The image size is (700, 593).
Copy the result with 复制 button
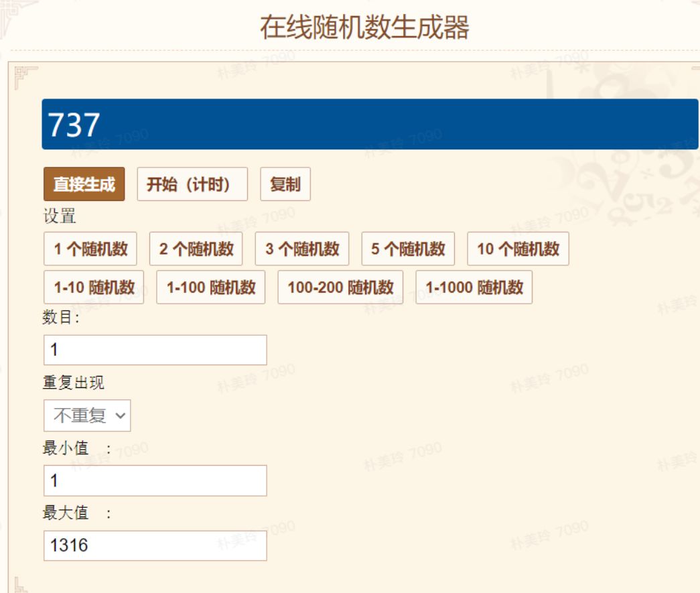coord(285,184)
